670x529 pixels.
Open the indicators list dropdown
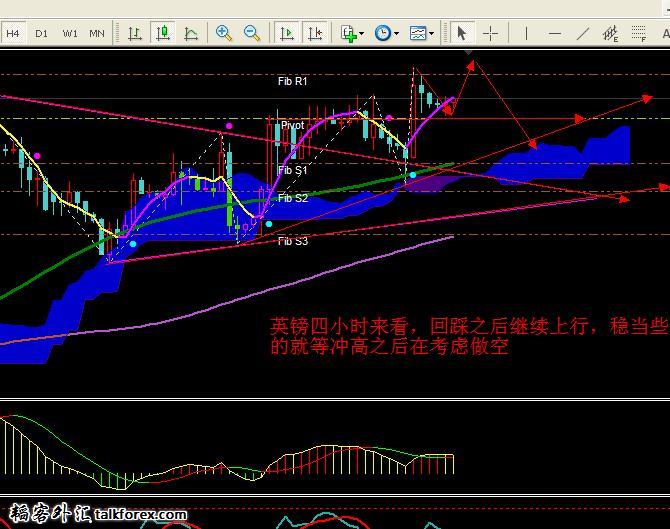351,33
